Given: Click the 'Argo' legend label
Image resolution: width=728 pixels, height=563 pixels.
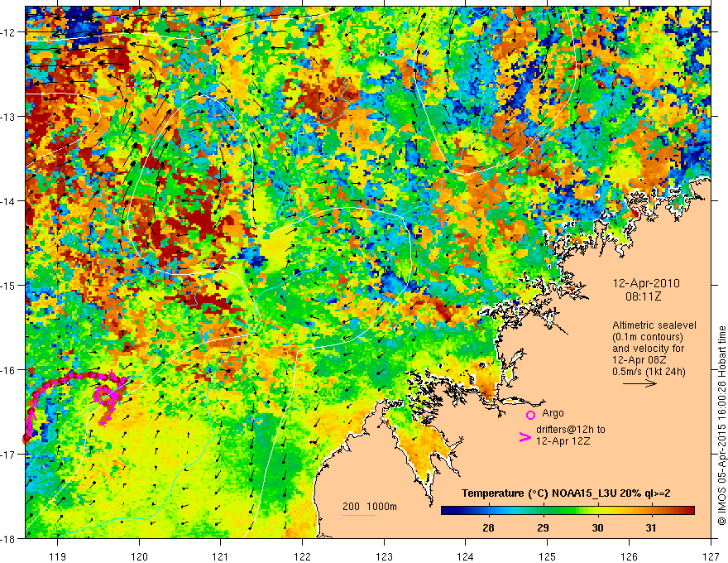Looking at the screenshot, I should (x=553, y=413).
